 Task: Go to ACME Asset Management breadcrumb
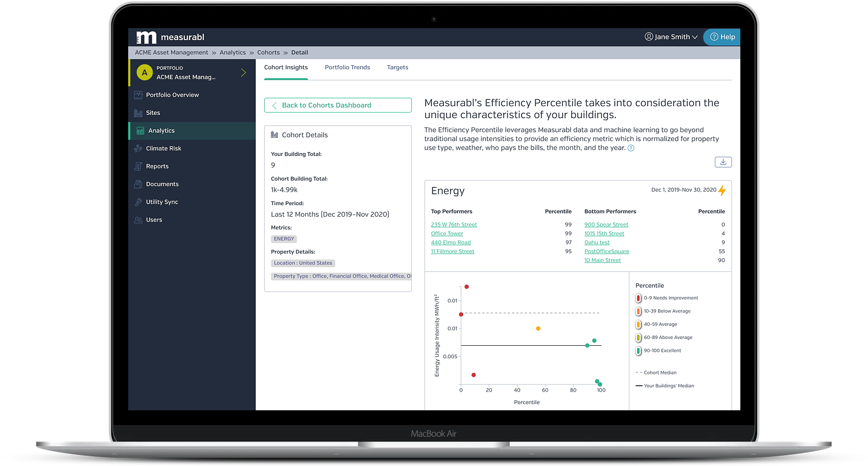pyautogui.click(x=171, y=53)
